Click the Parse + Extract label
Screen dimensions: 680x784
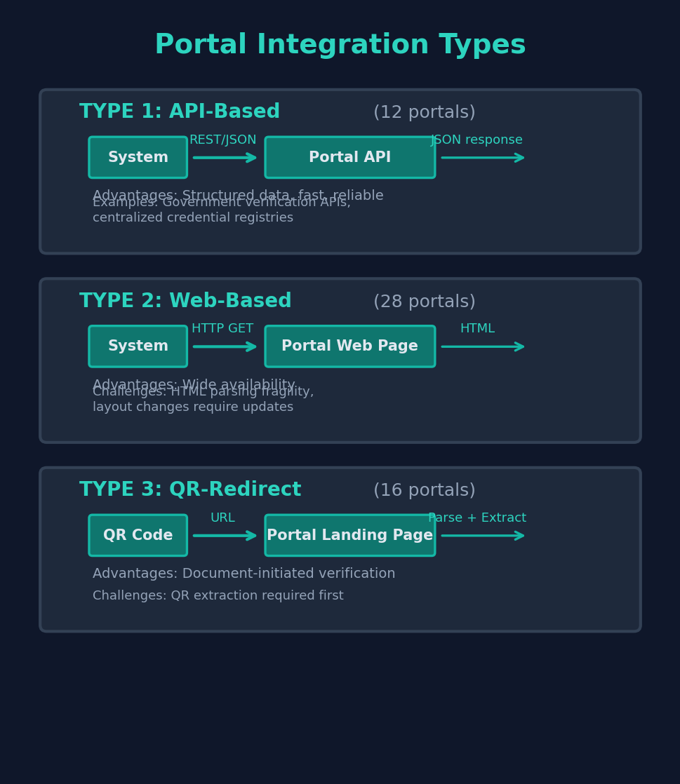point(477,518)
